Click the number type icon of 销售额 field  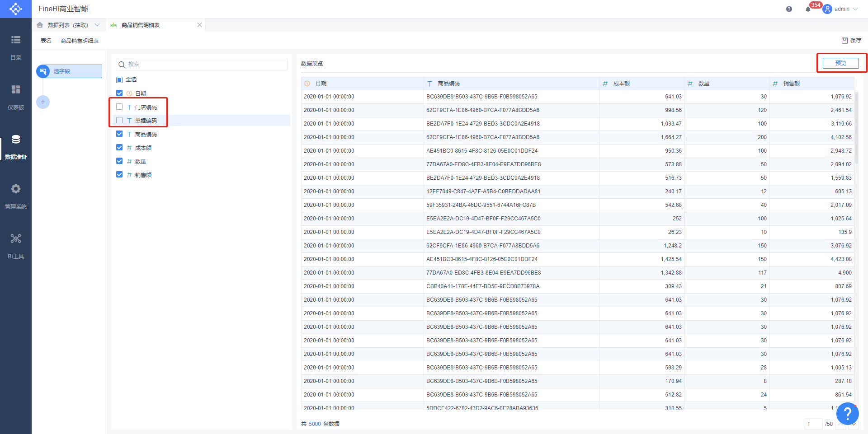pos(129,175)
